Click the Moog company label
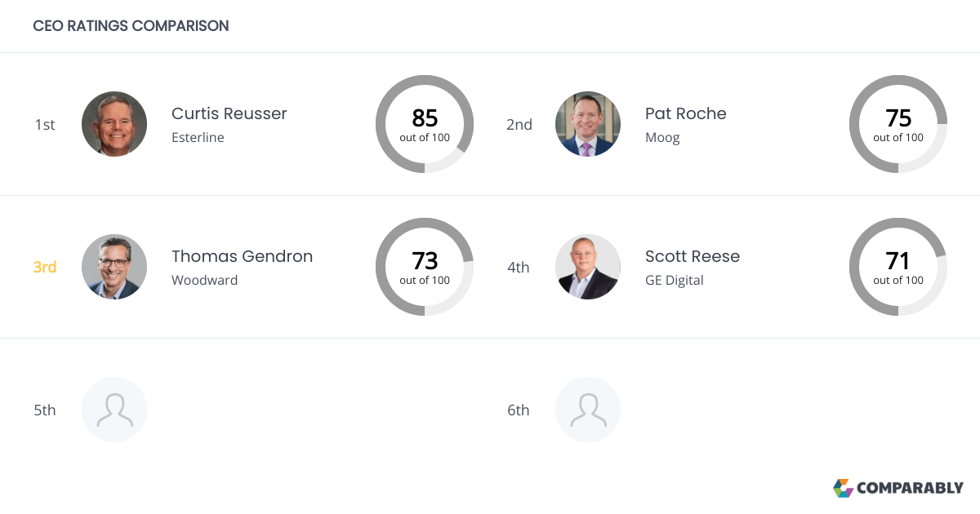 click(662, 137)
